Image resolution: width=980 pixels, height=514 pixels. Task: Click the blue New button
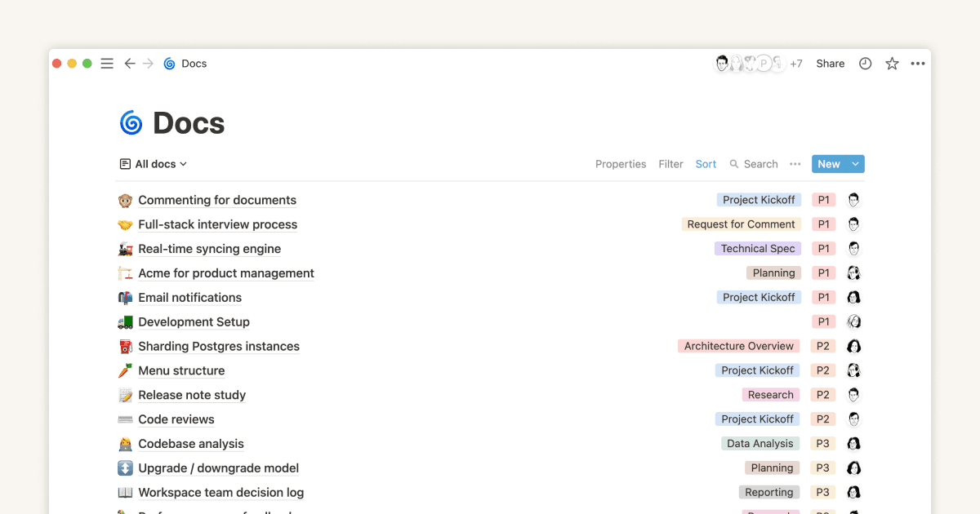(x=826, y=164)
